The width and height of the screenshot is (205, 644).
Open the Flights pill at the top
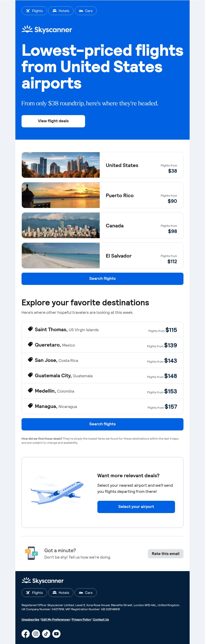(34, 11)
